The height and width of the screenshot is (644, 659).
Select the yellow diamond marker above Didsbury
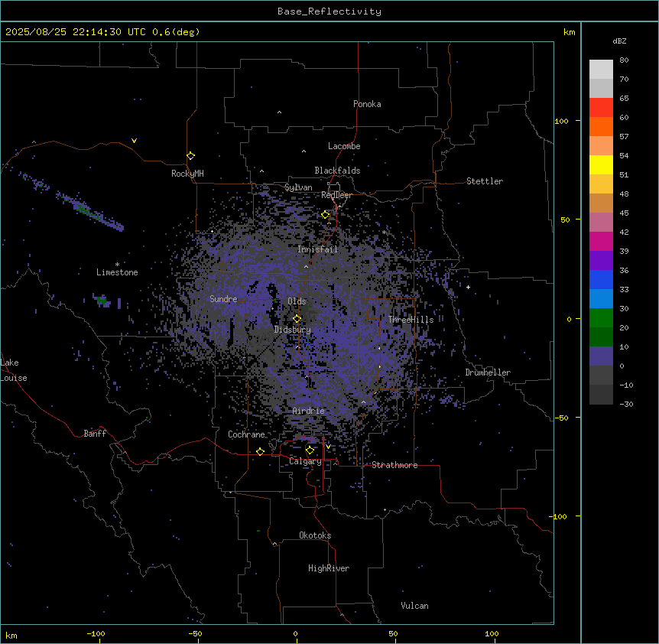click(x=297, y=319)
